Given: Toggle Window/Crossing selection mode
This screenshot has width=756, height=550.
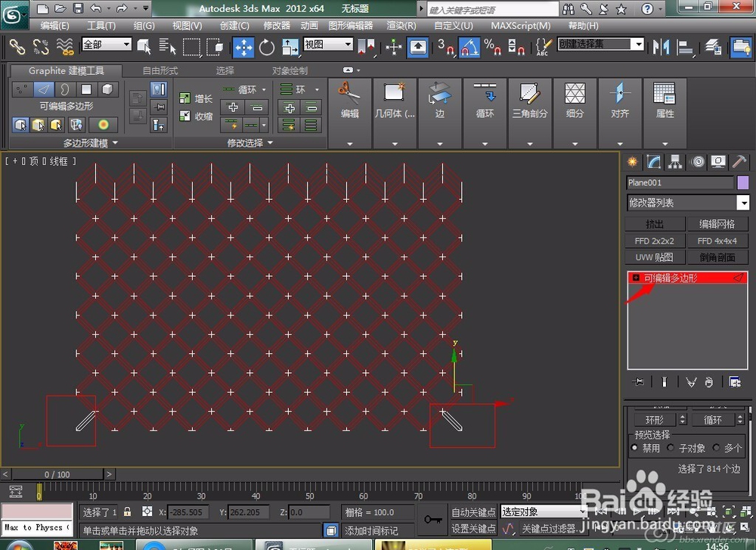Looking at the screenshot, I should (x=215, y=47).
